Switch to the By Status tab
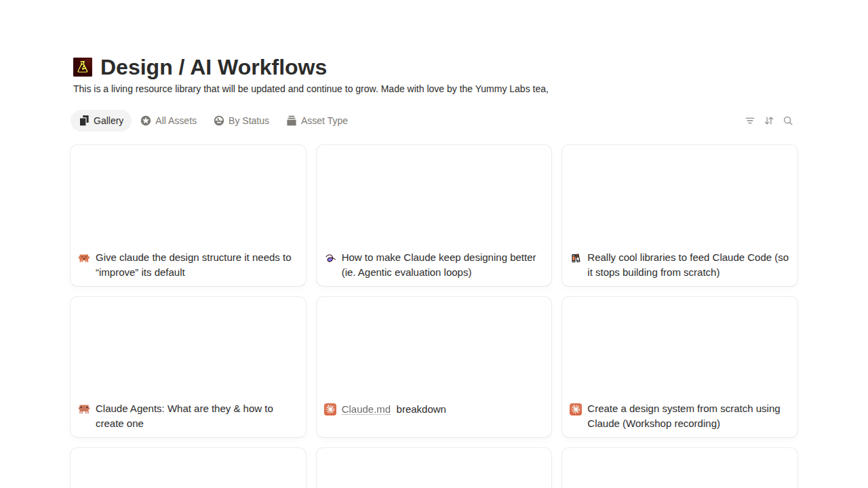 (x=241, y=121)
